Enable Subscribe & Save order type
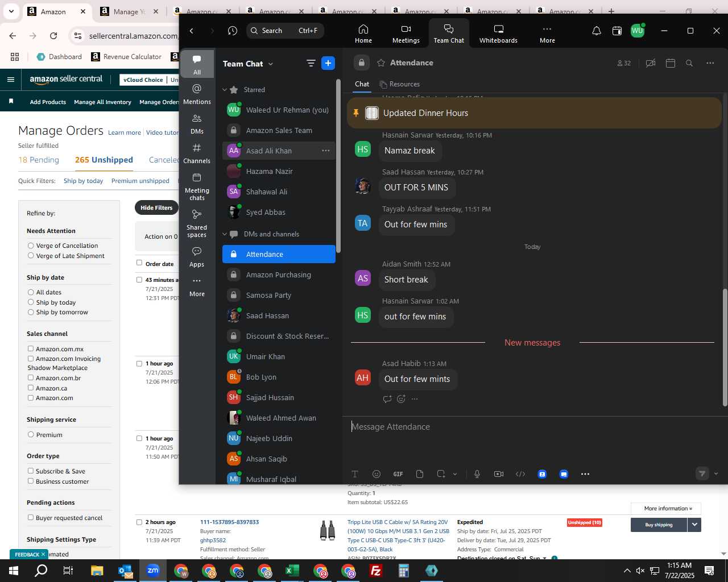Viewport: 728px width, 582px height. click(31, 471)
